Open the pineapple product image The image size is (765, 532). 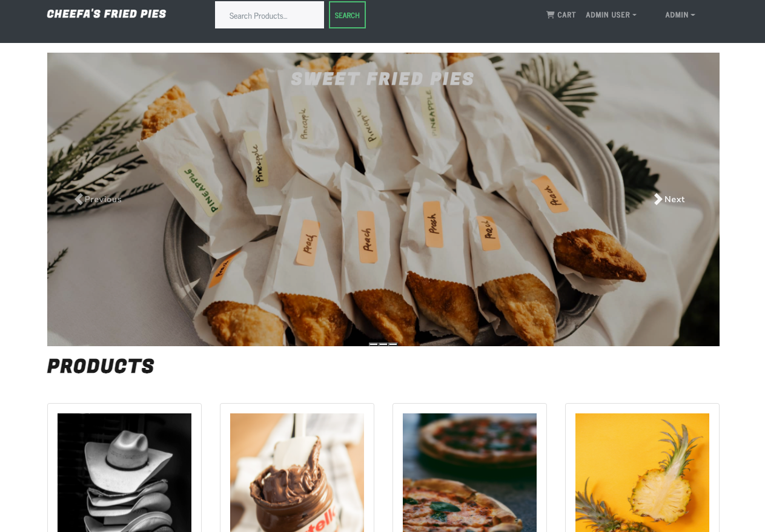[x=642, y=473]
